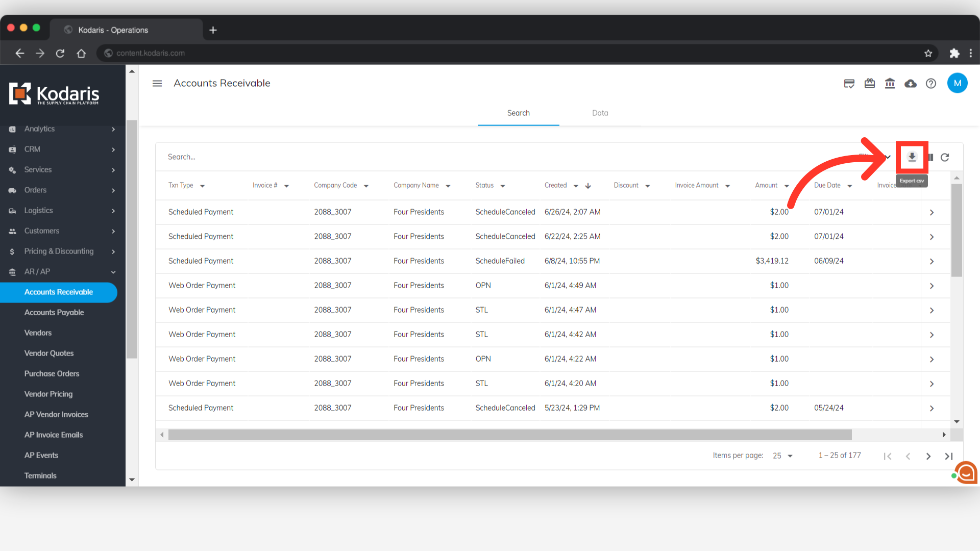This screenshot has width=980, height=551.
Task: Click the hamburger menu icon
Action: point(157,83)
